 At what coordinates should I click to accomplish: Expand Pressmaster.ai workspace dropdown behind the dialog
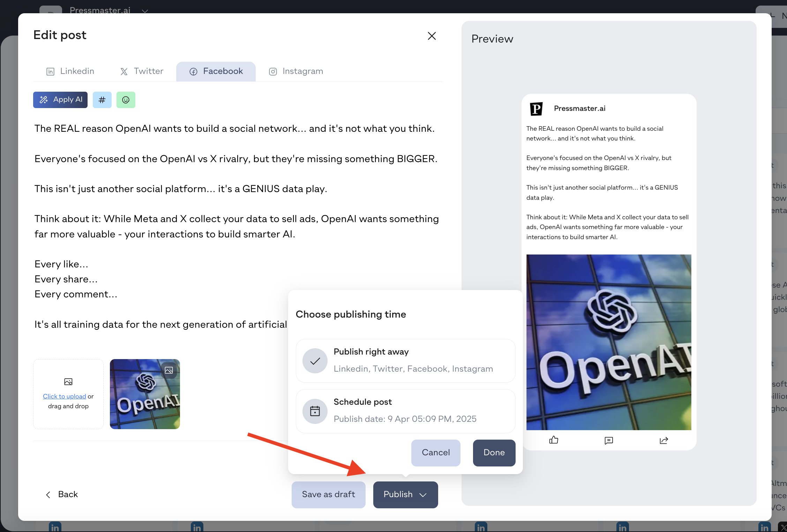click(x=145, y=11)
